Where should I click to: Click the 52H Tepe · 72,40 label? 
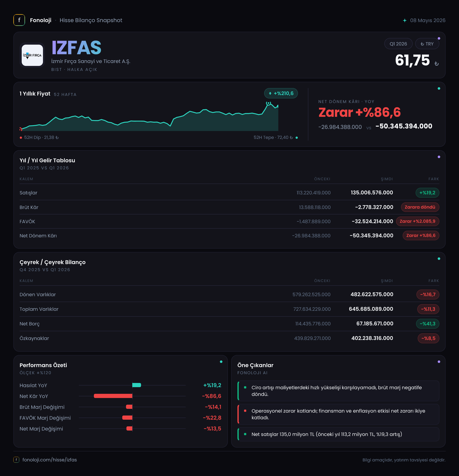[273, 137]
